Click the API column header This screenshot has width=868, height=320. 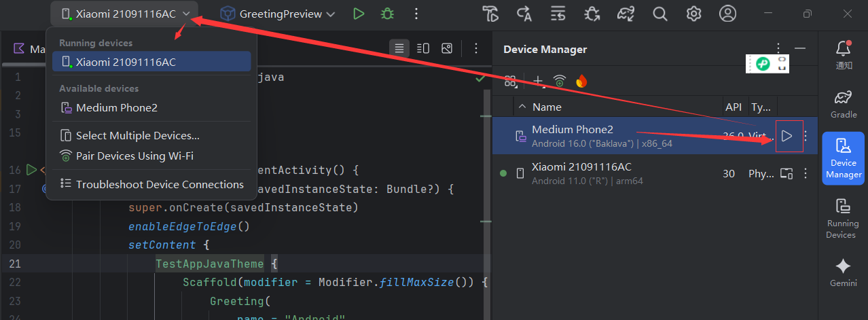point(734,107)
